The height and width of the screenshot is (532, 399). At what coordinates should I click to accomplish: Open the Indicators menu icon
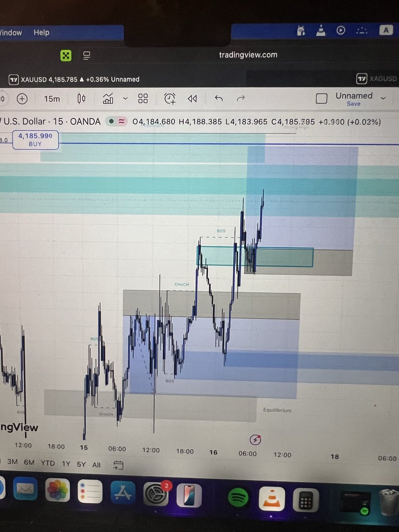[x=108, y=98]
